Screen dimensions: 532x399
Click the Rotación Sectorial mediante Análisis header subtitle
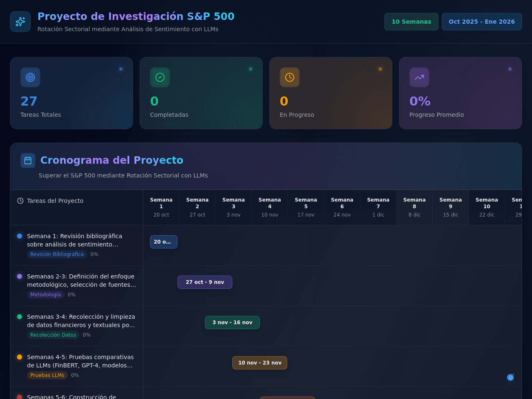(x=128, y=29)
